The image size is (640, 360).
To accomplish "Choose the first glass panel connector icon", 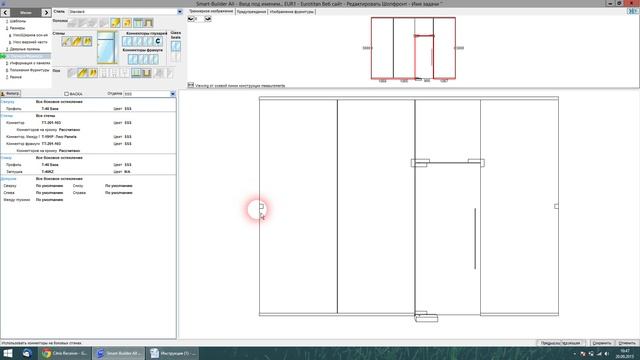I will pyautogui.click(x=127, y=41).
